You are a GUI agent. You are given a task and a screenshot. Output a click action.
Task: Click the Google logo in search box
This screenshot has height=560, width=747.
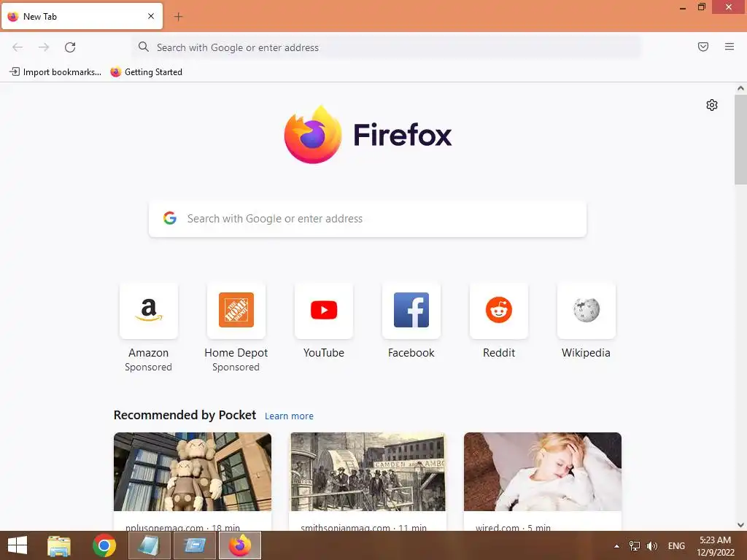[x=170, y=219]
